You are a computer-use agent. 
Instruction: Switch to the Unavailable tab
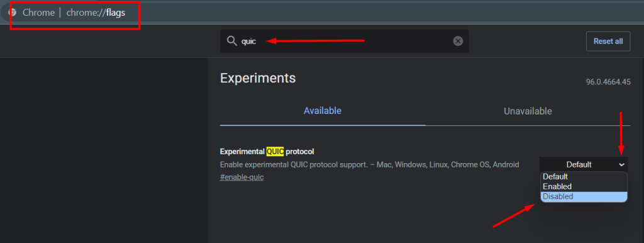click(x=528, y=111)
